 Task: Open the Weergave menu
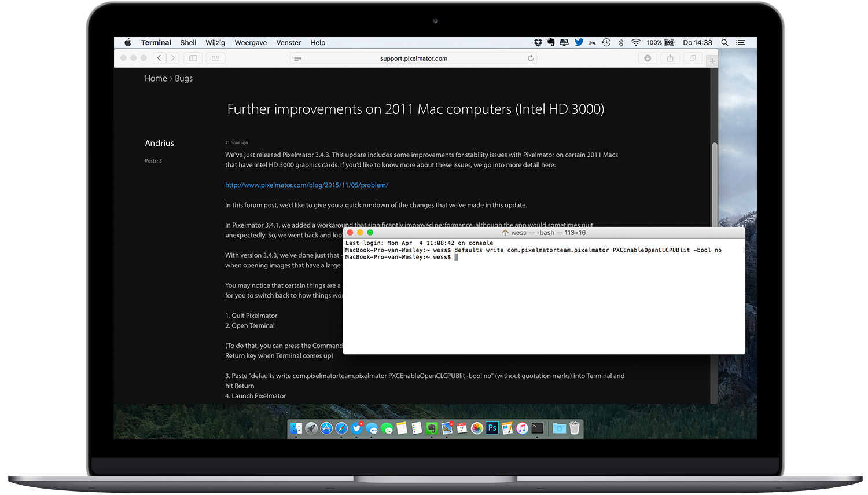[x=251, y=43]
